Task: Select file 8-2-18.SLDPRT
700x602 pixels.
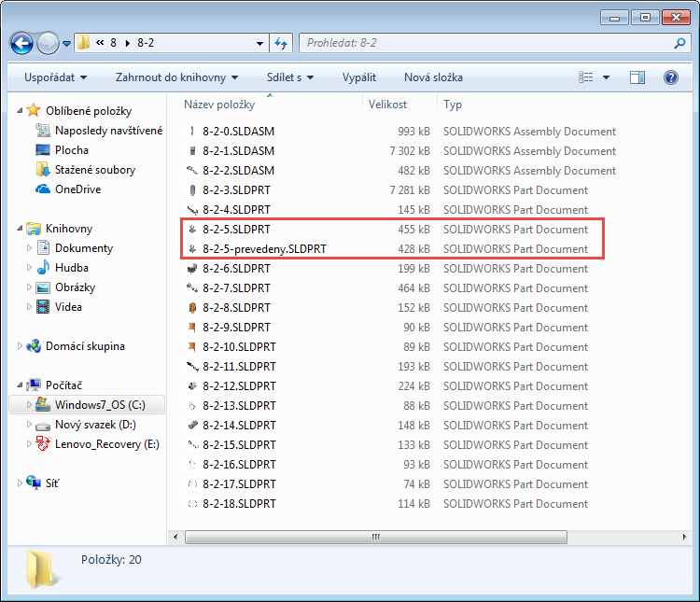Action: tap(239, 504)
